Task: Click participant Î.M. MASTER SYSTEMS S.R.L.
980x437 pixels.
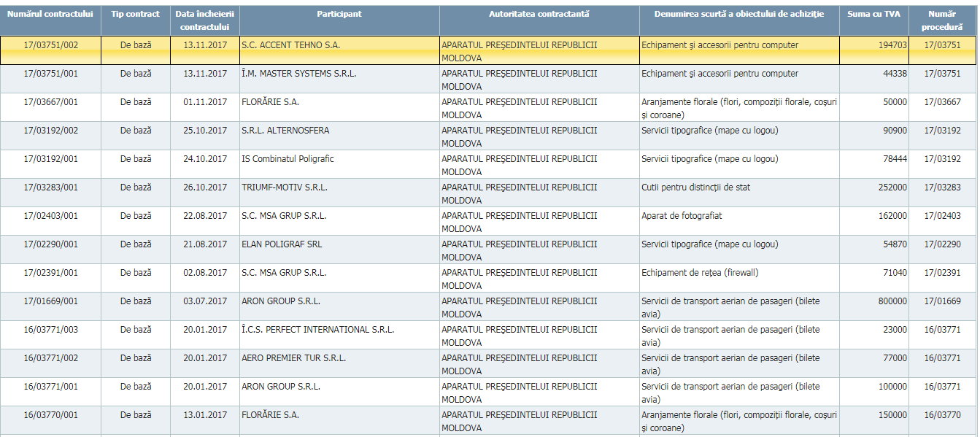Action: click(299, 74)
